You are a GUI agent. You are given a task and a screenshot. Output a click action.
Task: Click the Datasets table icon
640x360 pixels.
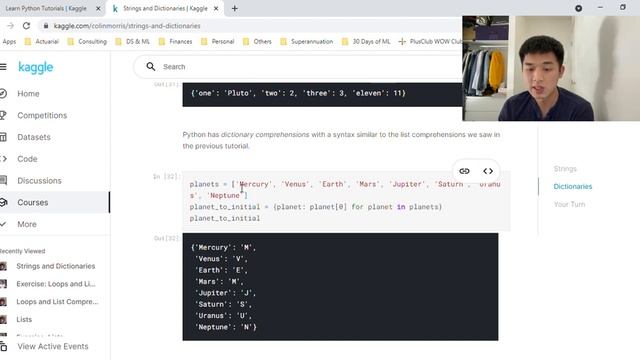(3, 137)
